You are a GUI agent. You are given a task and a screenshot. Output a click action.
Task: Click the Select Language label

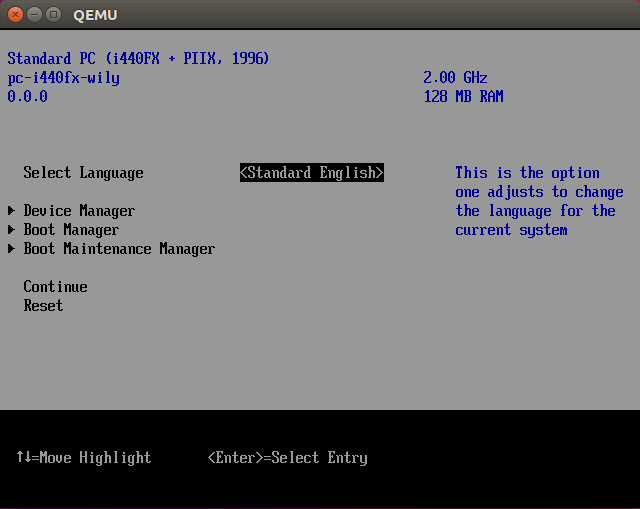pyautogui.click(x=83, y=173)
